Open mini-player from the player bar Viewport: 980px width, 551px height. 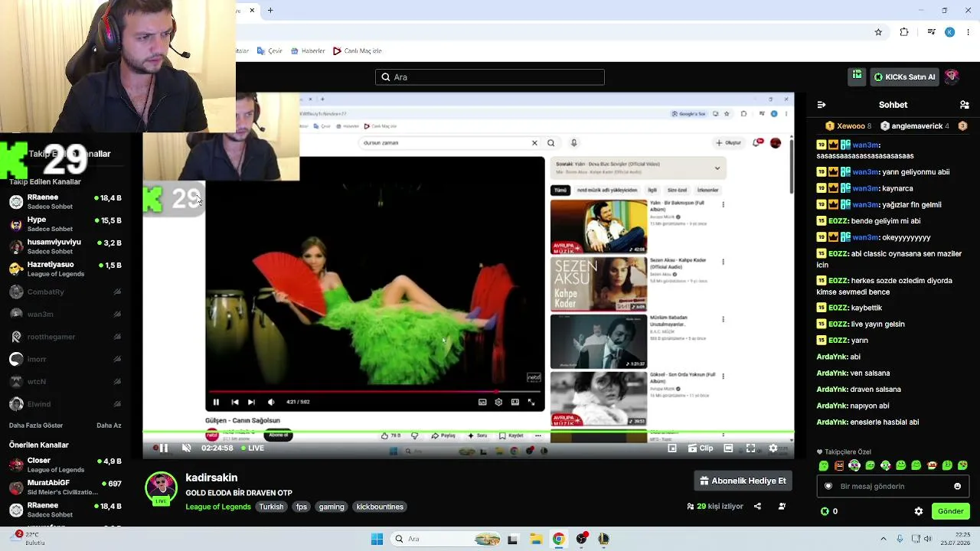pos(672,448)
